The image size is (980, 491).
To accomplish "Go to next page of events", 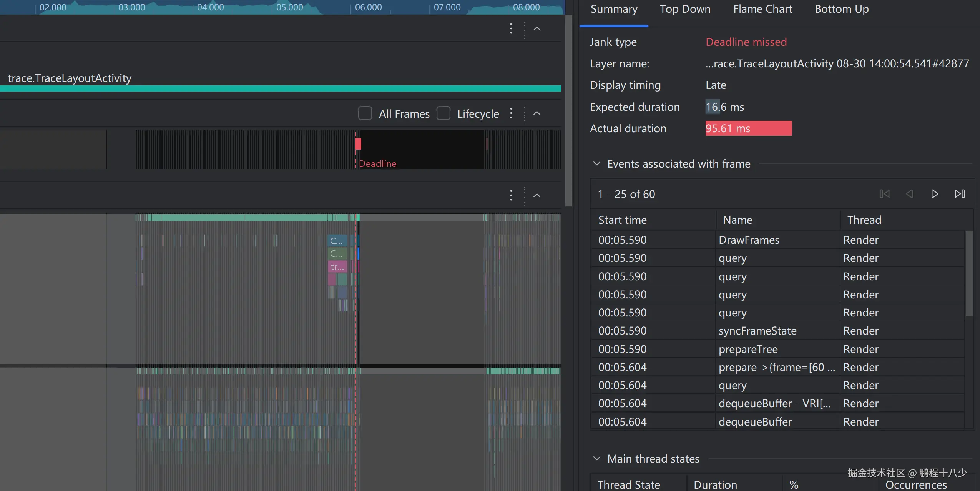I will click(934, 194).
